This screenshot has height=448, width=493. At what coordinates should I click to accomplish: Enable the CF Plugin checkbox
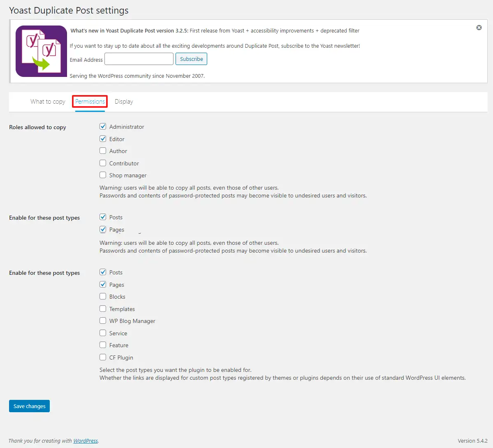pyautogui.click(x=103, y=357)
